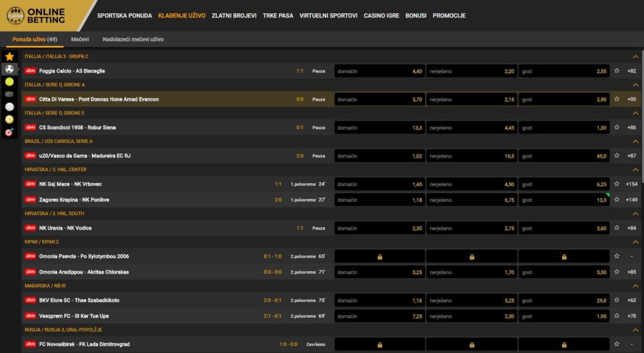Mark Veszprem FC match as favorite
Screen dimensions: 644x353
[x=617, y=316]
